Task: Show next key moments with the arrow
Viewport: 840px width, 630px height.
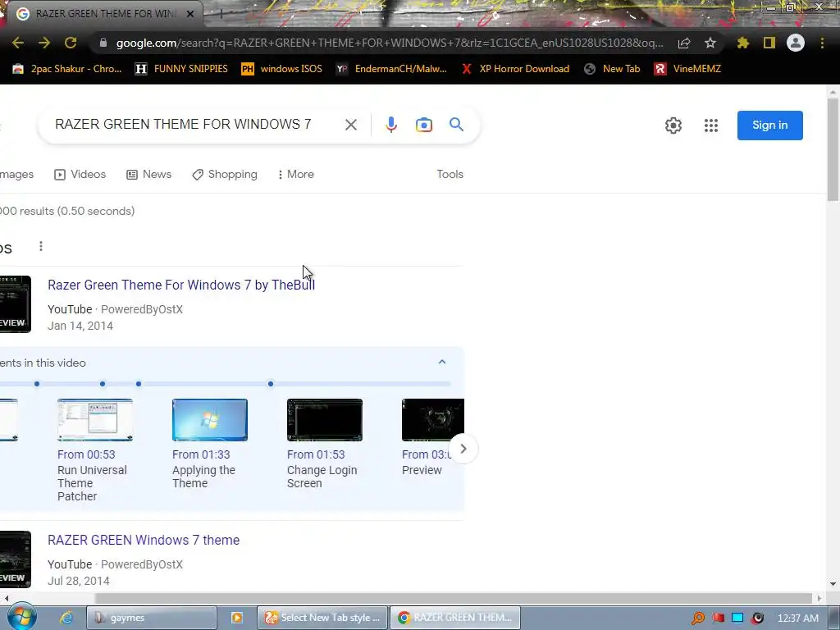Action: (x=463, y=449)
